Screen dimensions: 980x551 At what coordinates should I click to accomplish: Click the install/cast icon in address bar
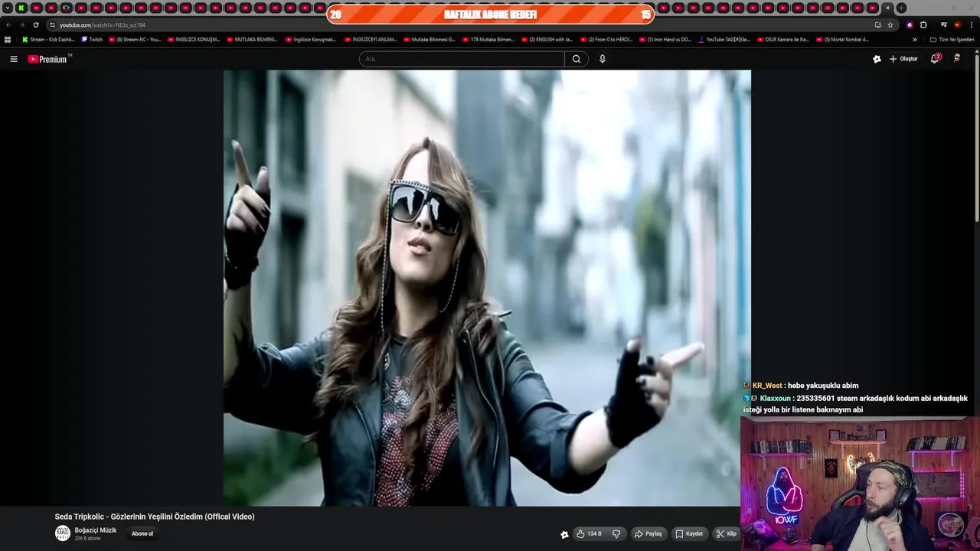tap(877, 24)
